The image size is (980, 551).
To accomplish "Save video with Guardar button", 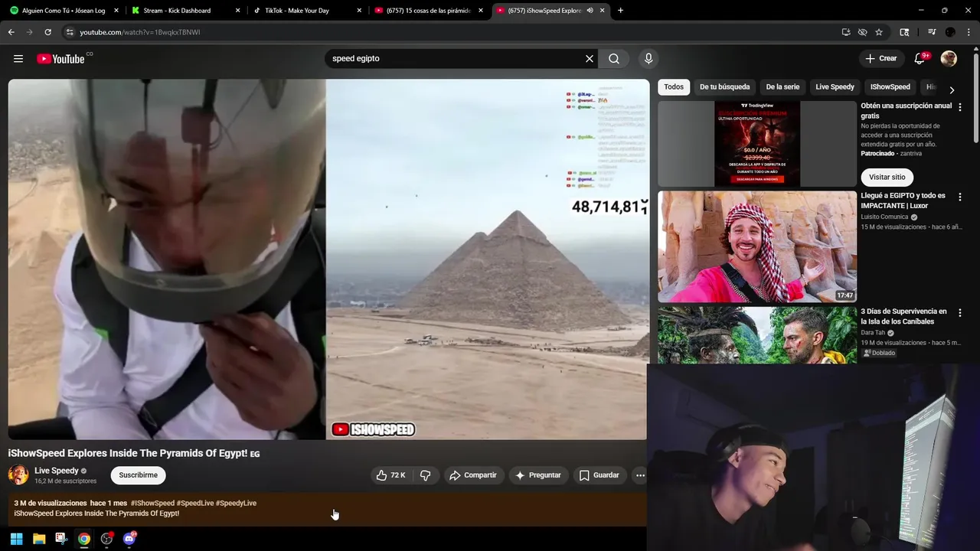I will point(599,475).
